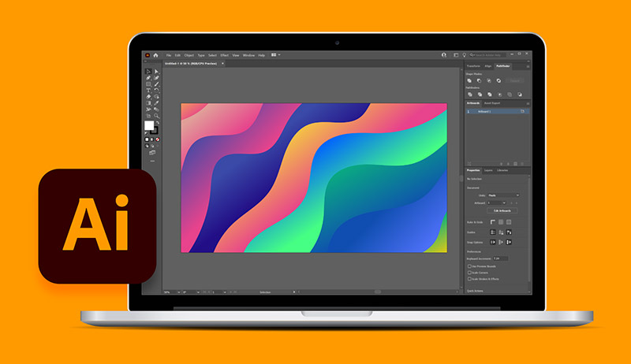Image resolution: width=631 pixels, height=364 pixels.
Task: Toggle Lock Guides button in Guides row
Action: pyautogui.click(x=501, y=232)
